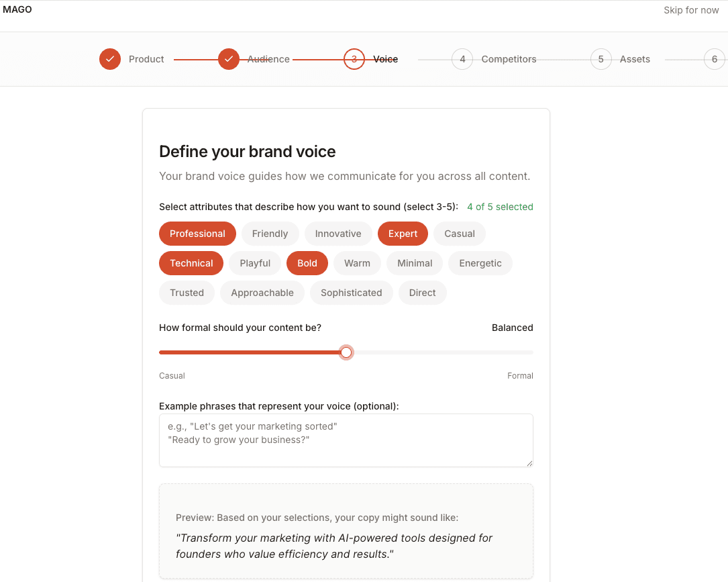Image resolution: width=728 pixels, height=582 pixels.
Task: Select the Friendly attribute chip
Action: [270, 234]
